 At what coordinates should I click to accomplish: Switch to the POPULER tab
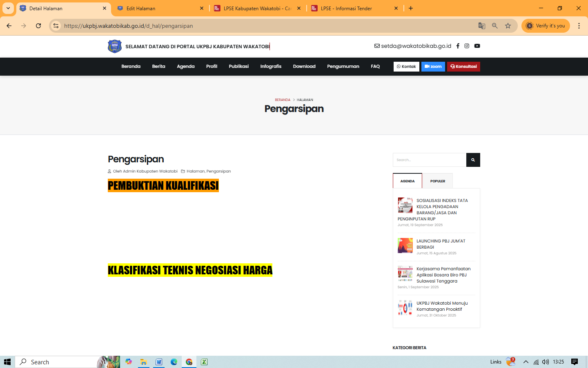coord(437,181)
